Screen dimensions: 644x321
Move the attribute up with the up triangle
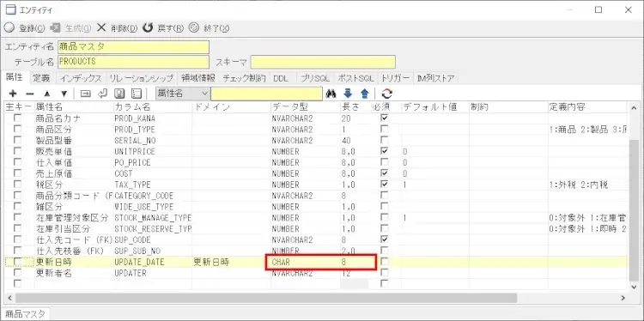click(47, 94)
